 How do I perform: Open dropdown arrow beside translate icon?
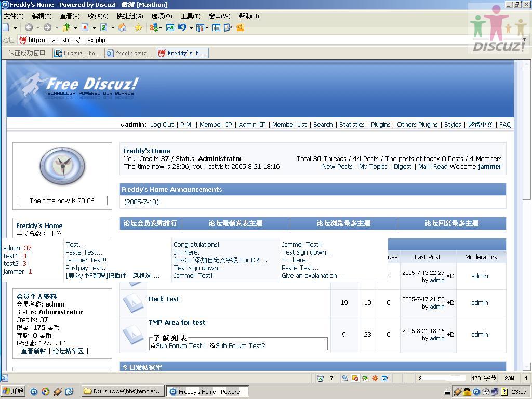[161, 28]
